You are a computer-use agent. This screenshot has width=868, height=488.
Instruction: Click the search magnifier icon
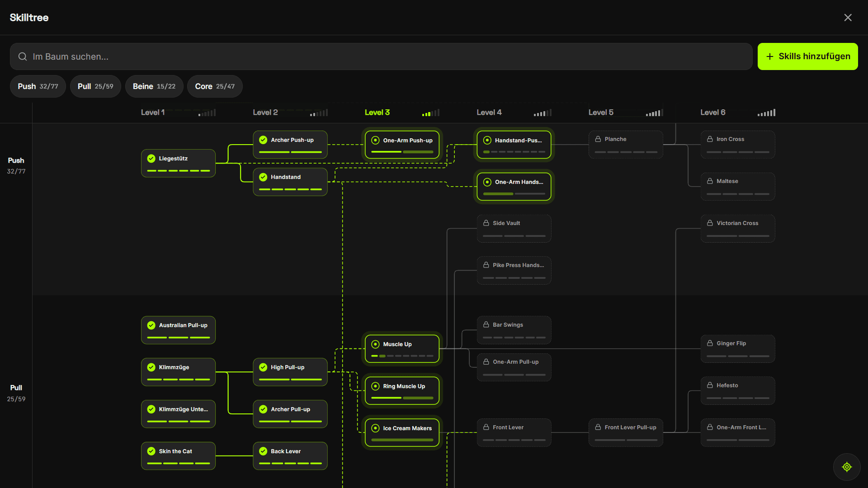tap(23, 56)
